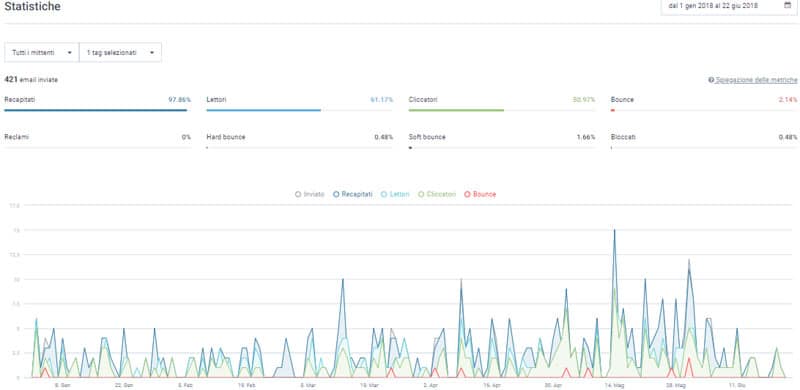Viewport: 800px width, 390px height.
Task: Click the 14 Mag axis label
Action: pyautogui.click(x=615, y=385)
